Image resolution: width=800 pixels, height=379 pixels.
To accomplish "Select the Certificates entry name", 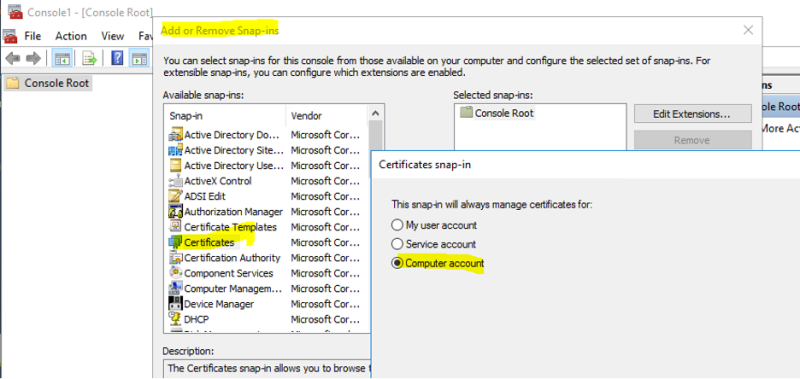I will pyautogui.click(x=209, y=242).
